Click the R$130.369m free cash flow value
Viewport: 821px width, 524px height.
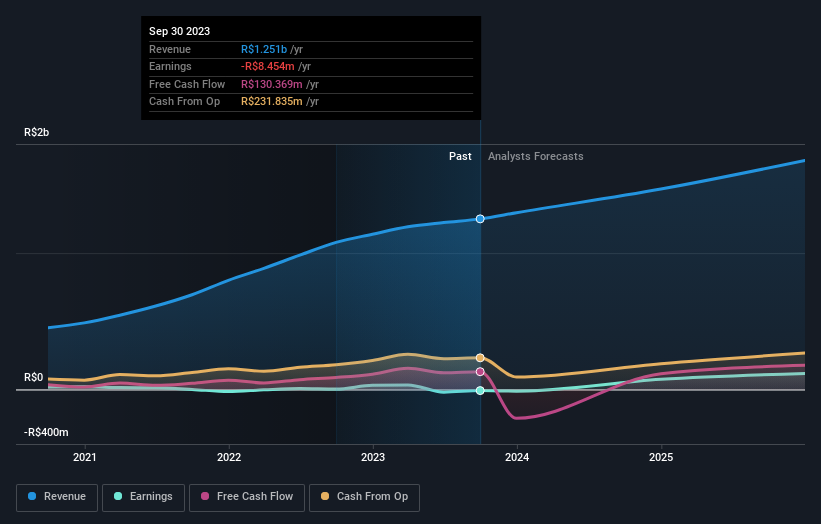pyautogui.click(x=272, y=84)
